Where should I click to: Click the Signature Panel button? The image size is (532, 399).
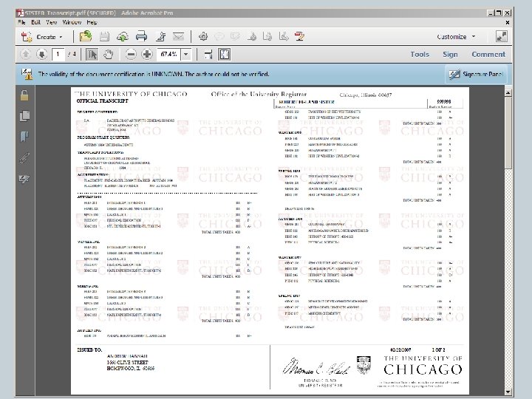[x=476, y=74]
